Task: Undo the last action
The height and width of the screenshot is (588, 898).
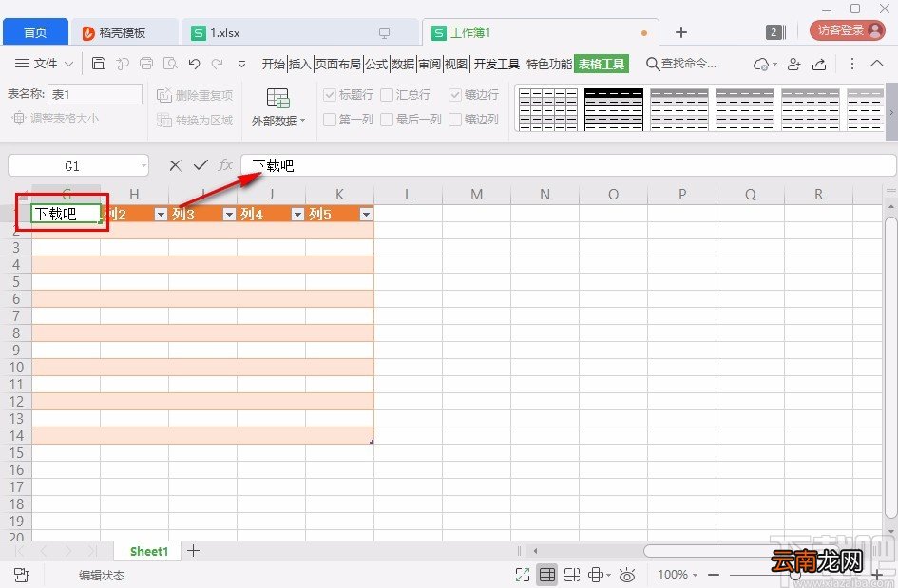Action: [x=194, y=63]
